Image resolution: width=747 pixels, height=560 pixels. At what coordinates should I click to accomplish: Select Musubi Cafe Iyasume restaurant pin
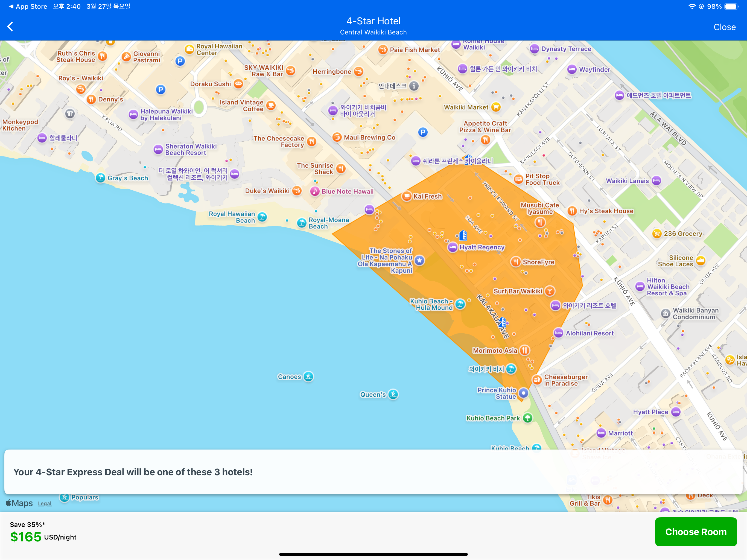pyautogui.click(x=540, y=222)
